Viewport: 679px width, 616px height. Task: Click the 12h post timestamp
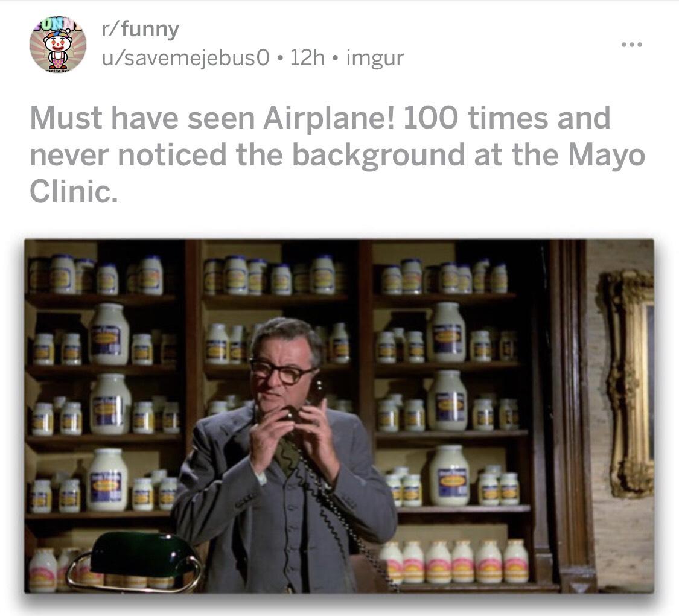(307, 57)
